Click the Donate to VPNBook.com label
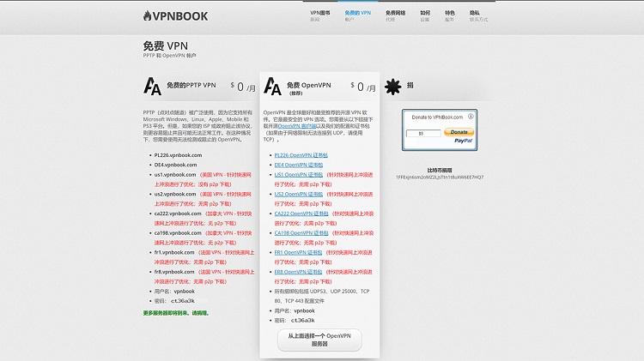This screenshot has width=644, height=361. (437, 117)
